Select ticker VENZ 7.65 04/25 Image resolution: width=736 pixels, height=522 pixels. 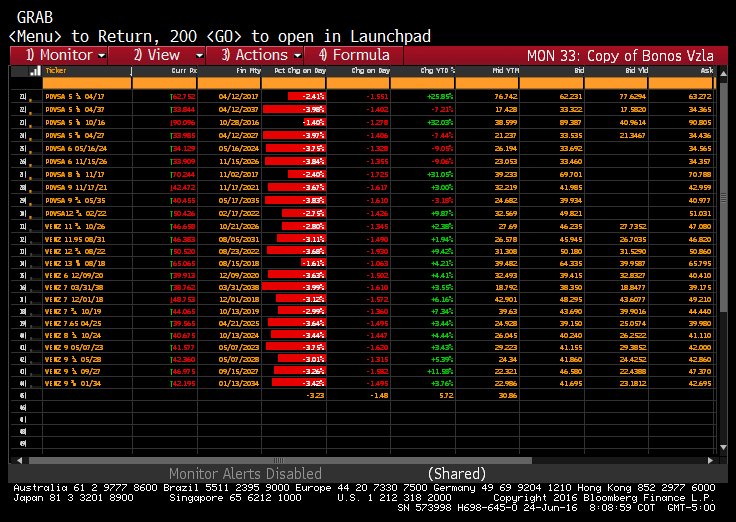tap(73, 323)
